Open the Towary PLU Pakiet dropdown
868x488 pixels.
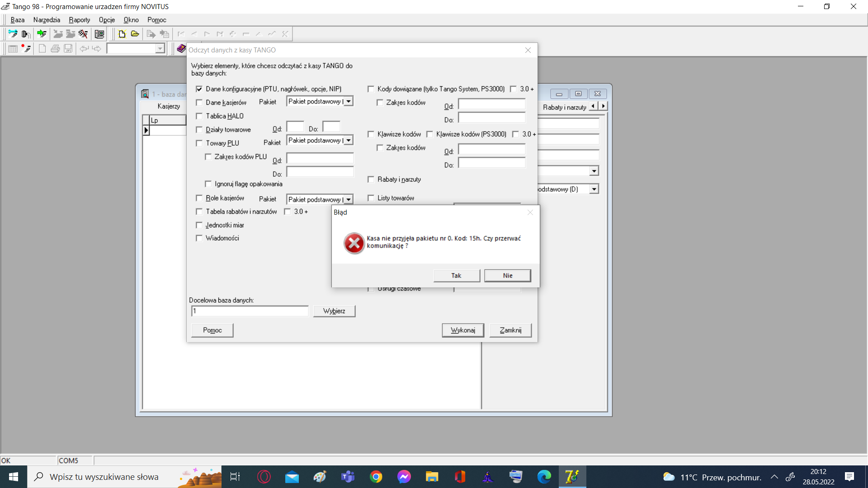coord(349,141)
